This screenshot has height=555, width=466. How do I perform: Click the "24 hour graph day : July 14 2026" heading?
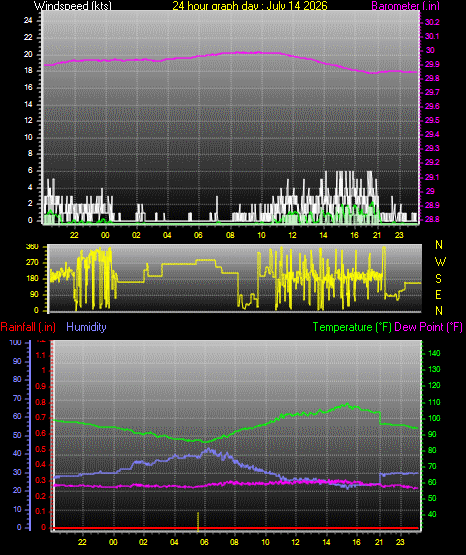coord(250,5)
